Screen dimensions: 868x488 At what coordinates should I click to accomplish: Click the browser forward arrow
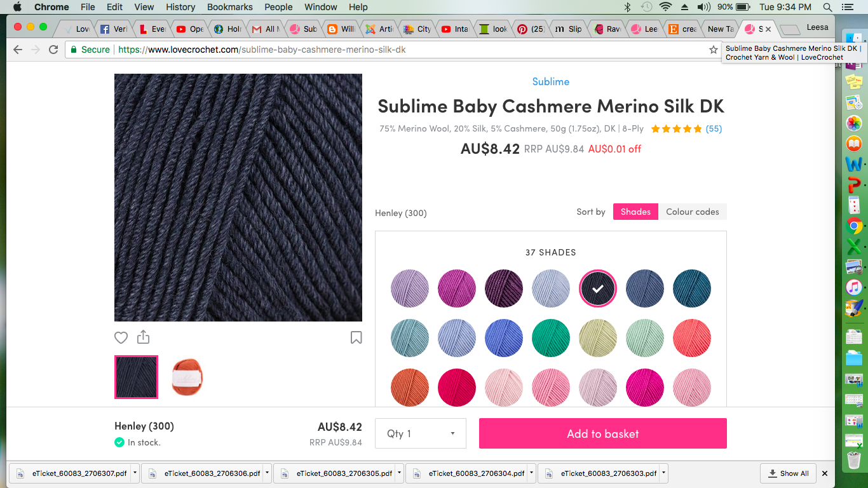tap(36, 50)
